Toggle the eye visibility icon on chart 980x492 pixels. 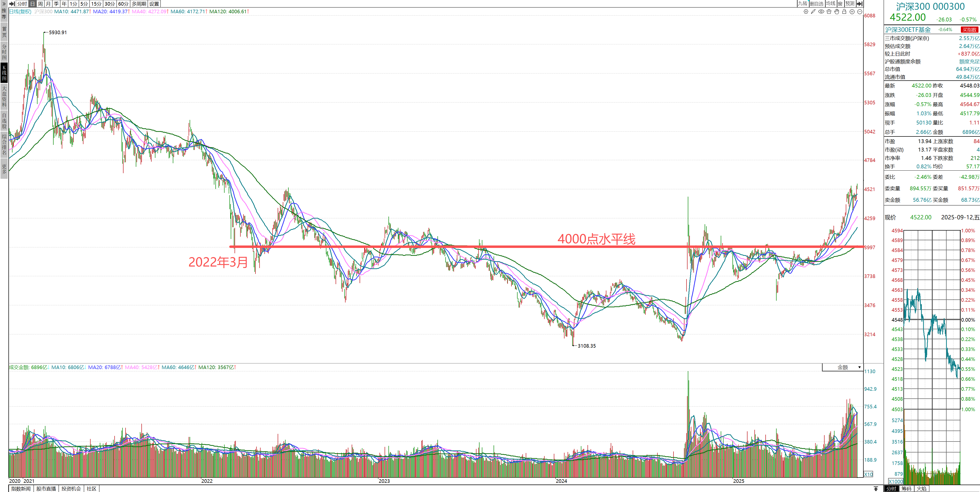[821, 12]
